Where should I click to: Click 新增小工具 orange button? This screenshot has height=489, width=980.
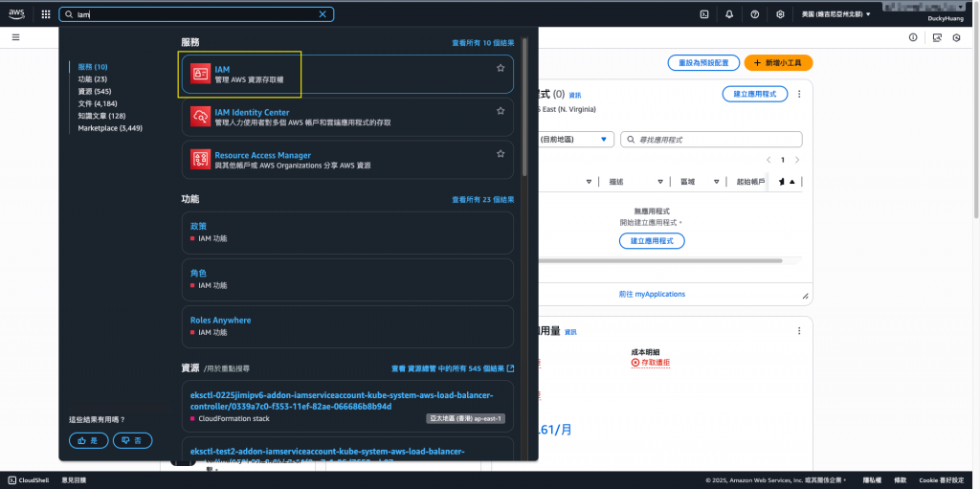coord(778,62)
